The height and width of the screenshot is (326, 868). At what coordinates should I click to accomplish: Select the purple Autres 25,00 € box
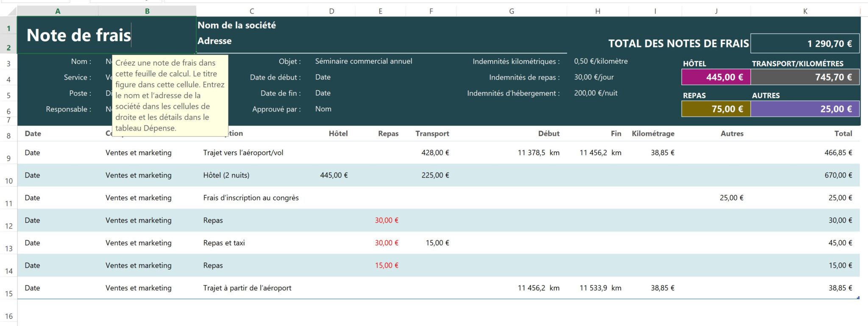[x=805, y=109]
